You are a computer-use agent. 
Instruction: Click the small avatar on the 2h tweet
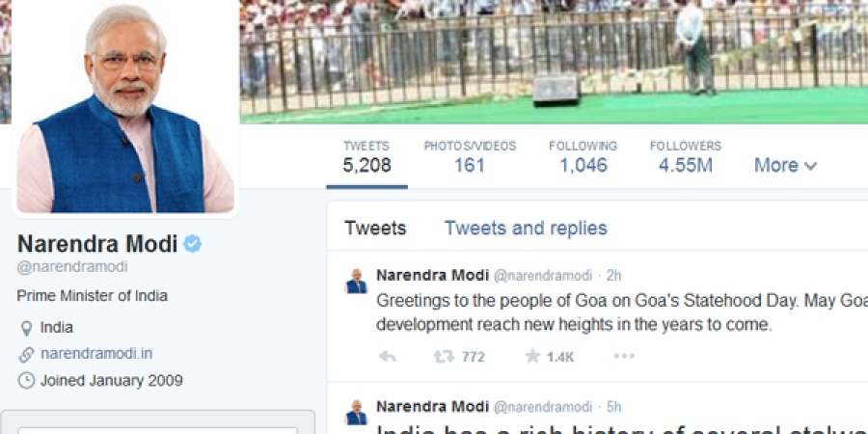click(357, 281)
